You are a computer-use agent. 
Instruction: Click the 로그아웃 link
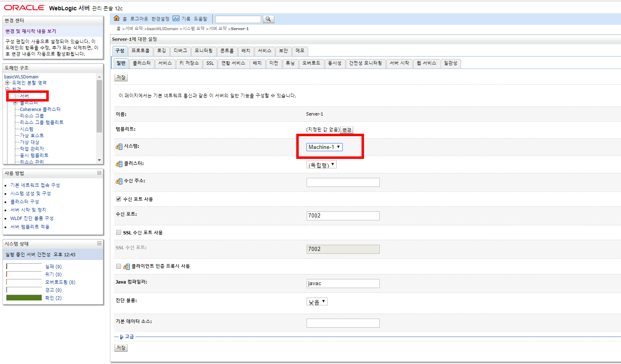[139, 19]
